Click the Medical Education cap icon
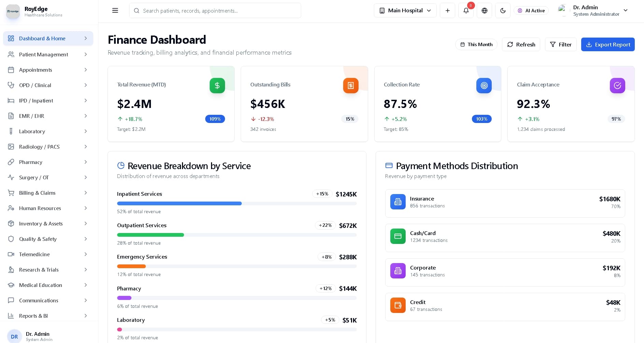This screenshot has height=343, width=644. (x=11, y=285)
